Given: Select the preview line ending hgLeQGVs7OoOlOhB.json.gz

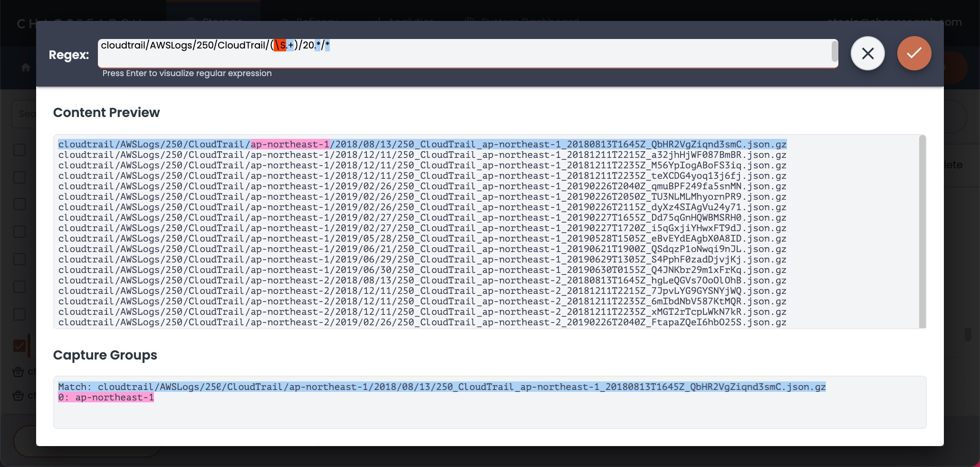Looking at the screenshot, I should tap(423, 280).
